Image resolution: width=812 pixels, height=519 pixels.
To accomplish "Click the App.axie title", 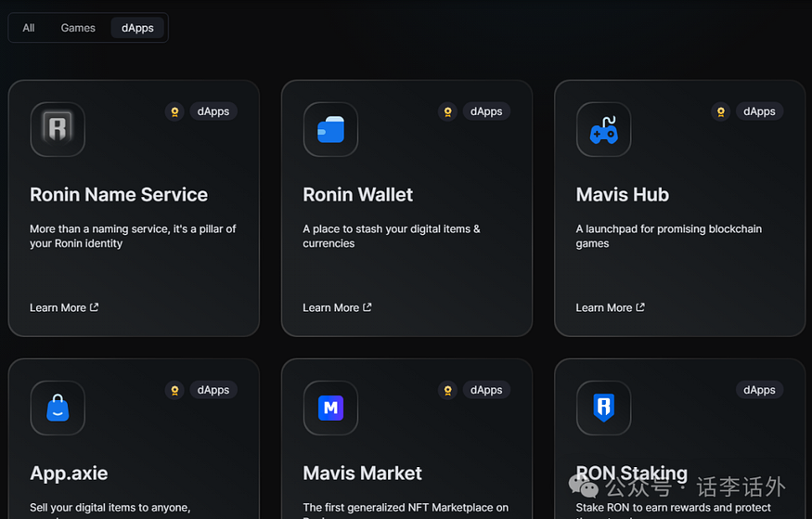I will [69, 474].
